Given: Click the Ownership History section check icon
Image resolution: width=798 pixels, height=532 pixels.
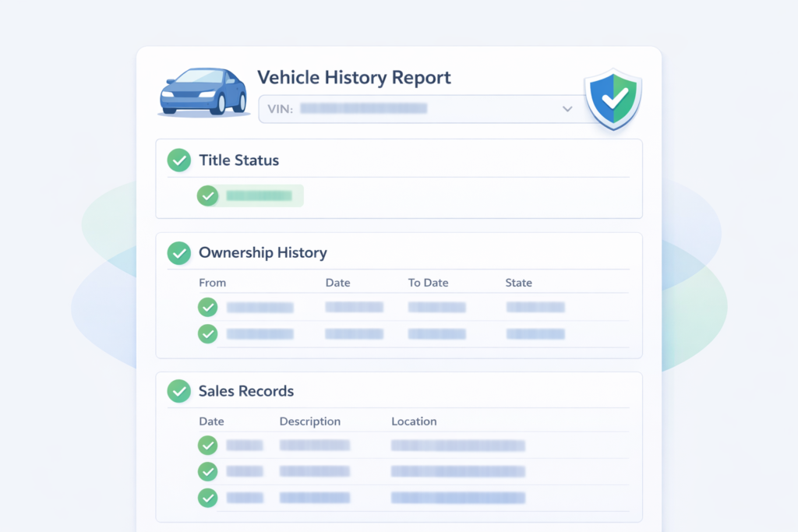Looking at the screenshot, I should pos(179,253).
